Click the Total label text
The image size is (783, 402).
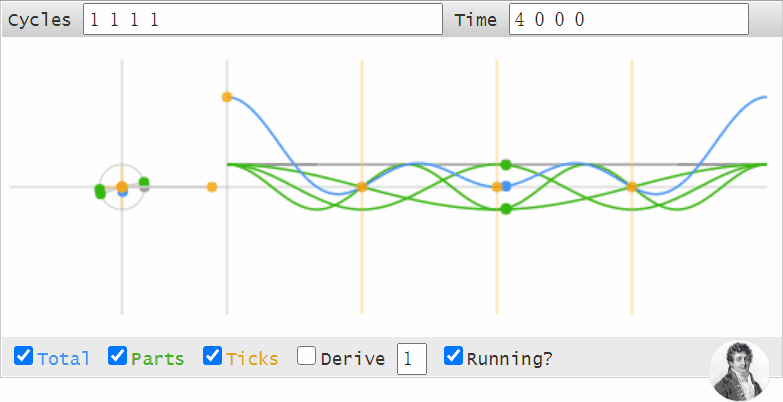pyautogui.click(x=63, y=359)
